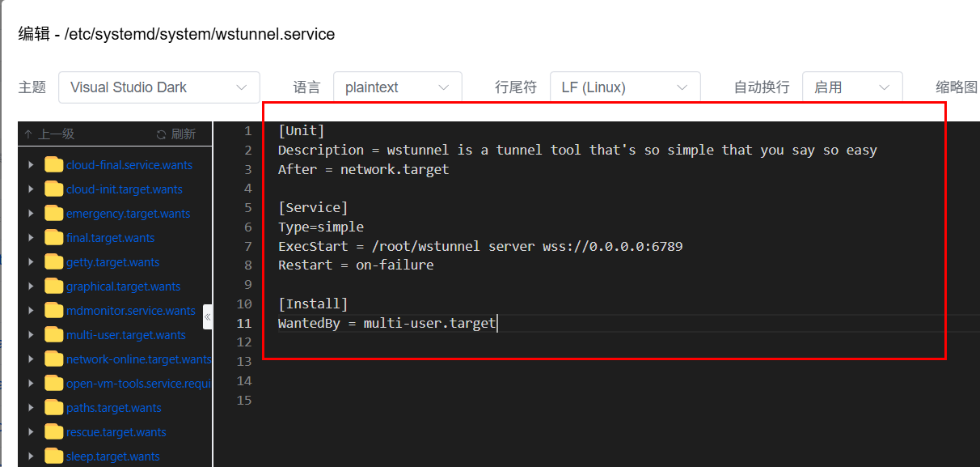Open the line ending dropdown LF (Linux)
Screen dimensions: 980x467
624,87
